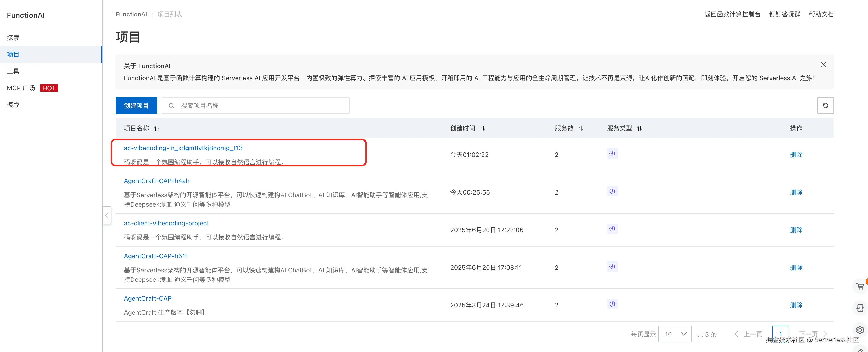Sort by 项目名称 column

(x=156, y=128)
